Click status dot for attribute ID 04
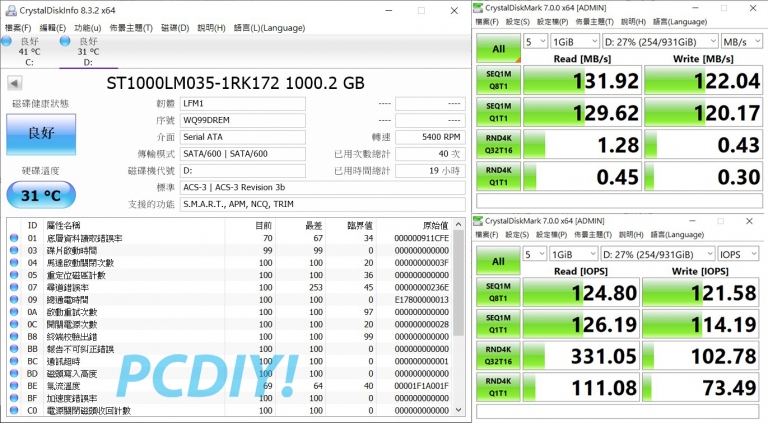Image resolution: width=768 pixels, height=423 pixels. [x=14, y=262]
